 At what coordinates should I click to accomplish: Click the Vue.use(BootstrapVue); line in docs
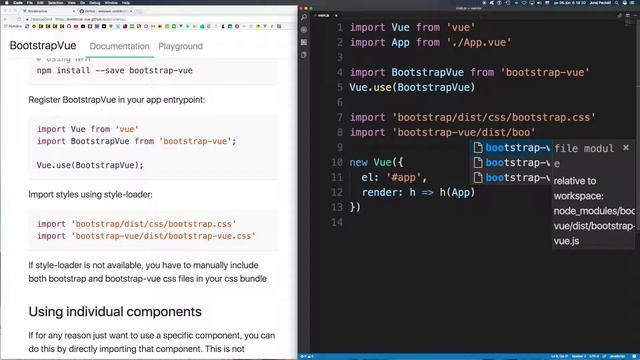pos(90,165)
